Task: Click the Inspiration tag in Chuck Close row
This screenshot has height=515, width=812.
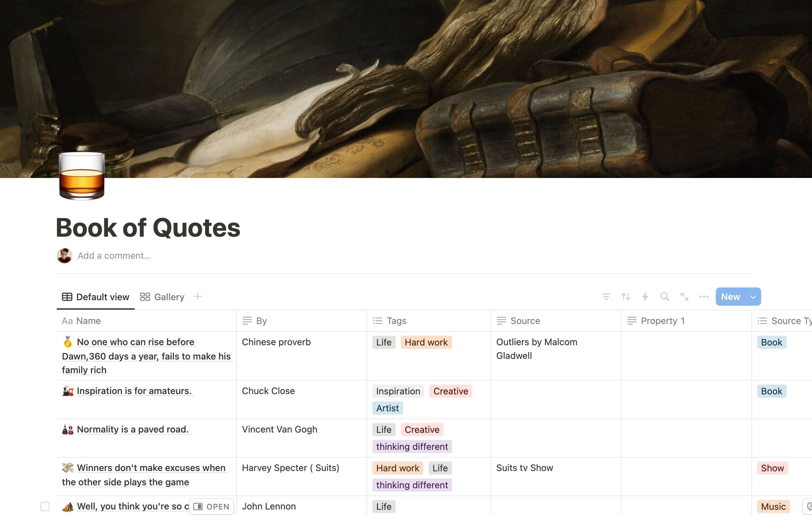Action: (x=398, y=392)
